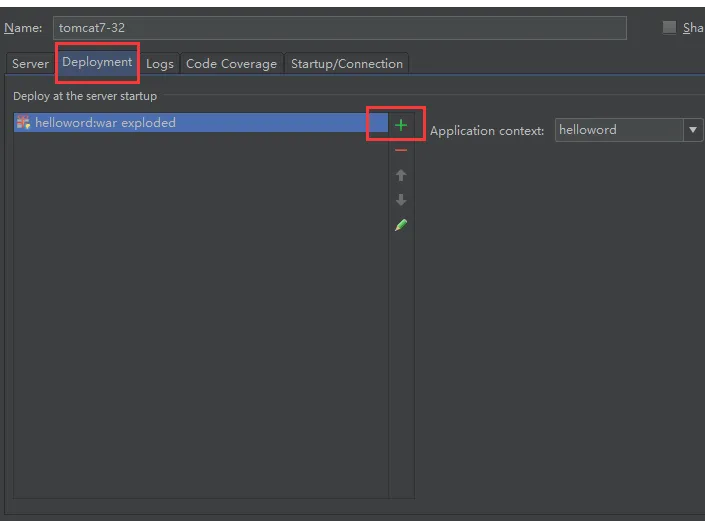Open the Logs tab
The width and height of the screenshot is (705, 521).
click(x=160, y=64)
